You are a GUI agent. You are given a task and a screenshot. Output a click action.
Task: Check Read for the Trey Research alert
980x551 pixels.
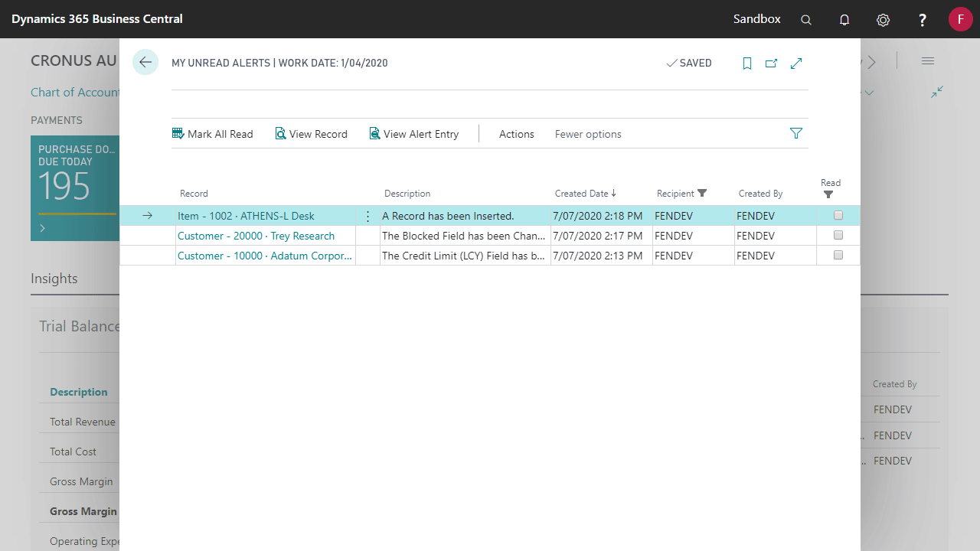[838, 236]
